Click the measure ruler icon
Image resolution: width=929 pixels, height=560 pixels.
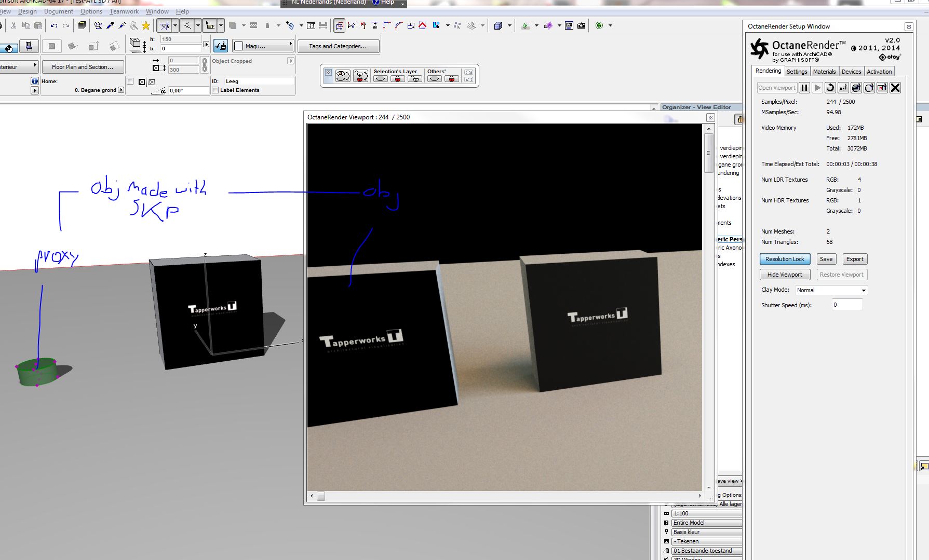[311, 25]
